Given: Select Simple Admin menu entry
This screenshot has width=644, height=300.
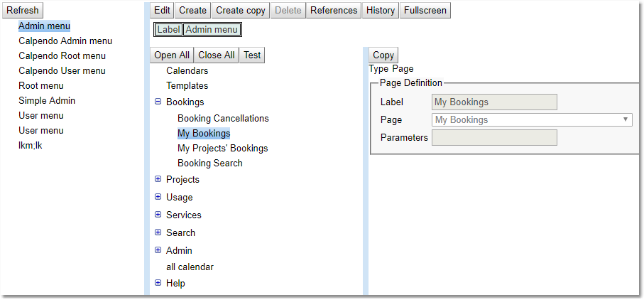Looking at the screenshot, I should [x=47, y=101].
